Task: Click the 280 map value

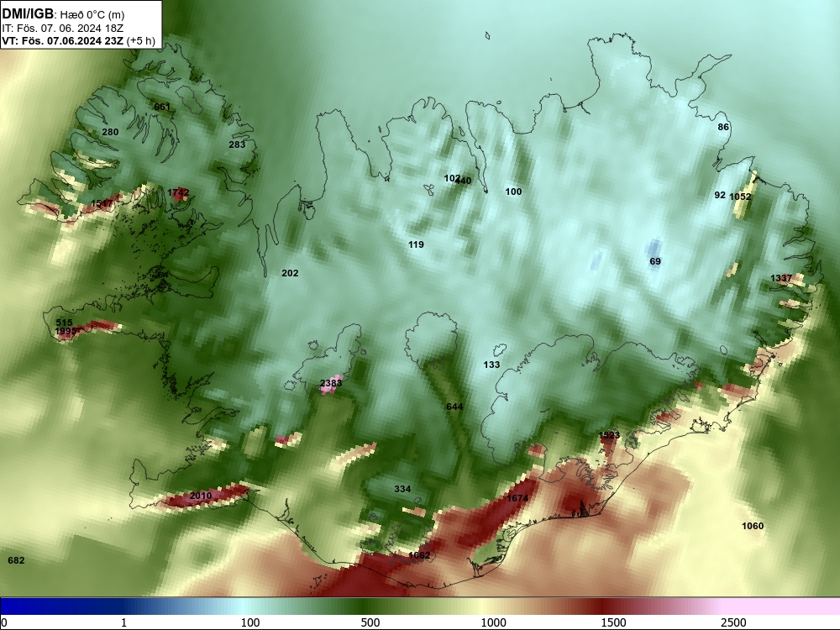Action: pos(110,132)
